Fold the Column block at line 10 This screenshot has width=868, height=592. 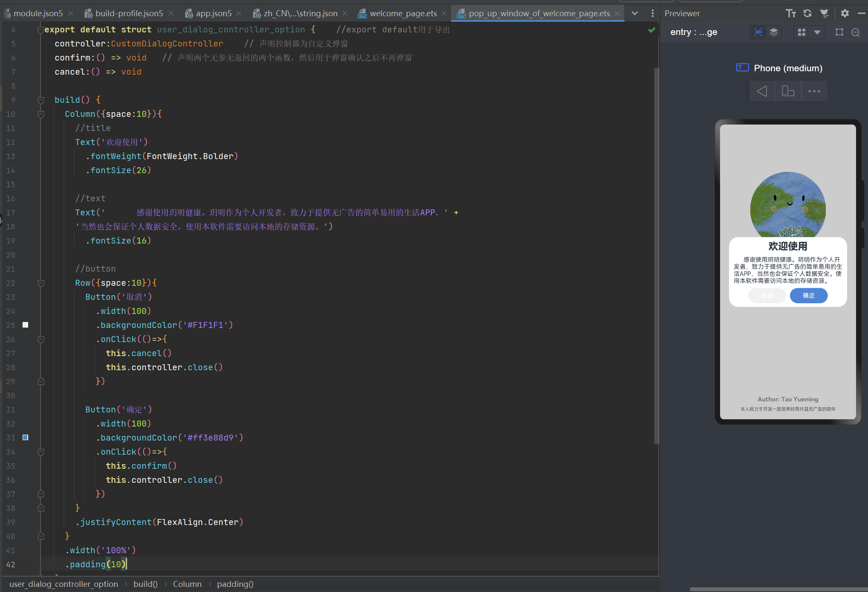click(41, 114)
